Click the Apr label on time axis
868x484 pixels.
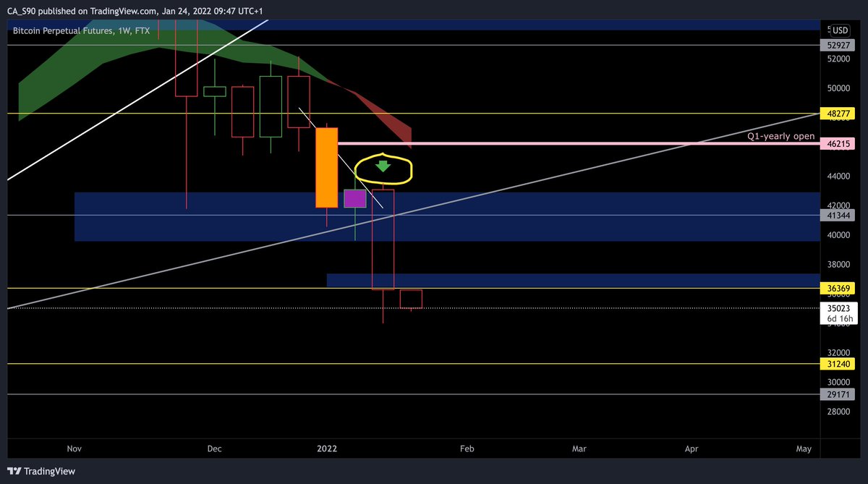(x=692, y=449)
